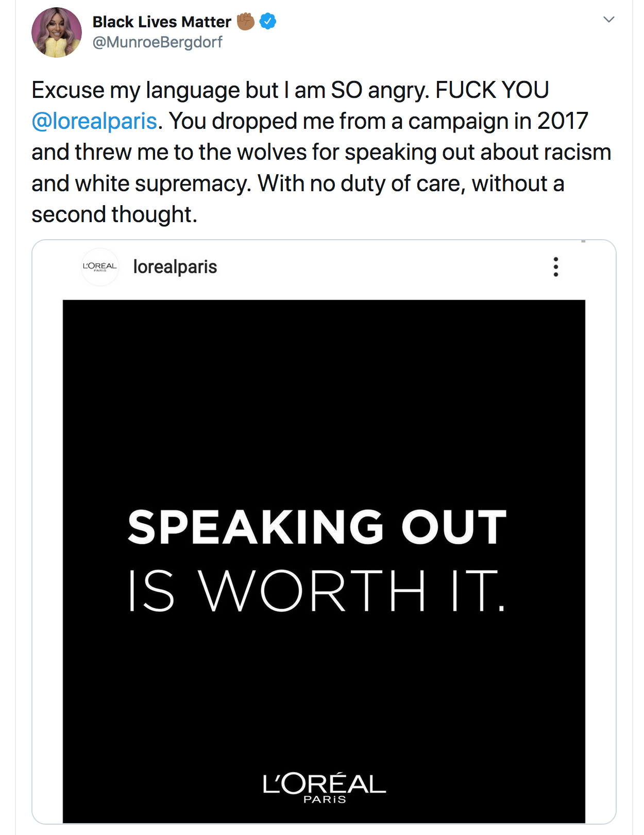644x835 pixels.
Task: Click the words "second thought." ending the tweet
Action: (x=114, y=214)
